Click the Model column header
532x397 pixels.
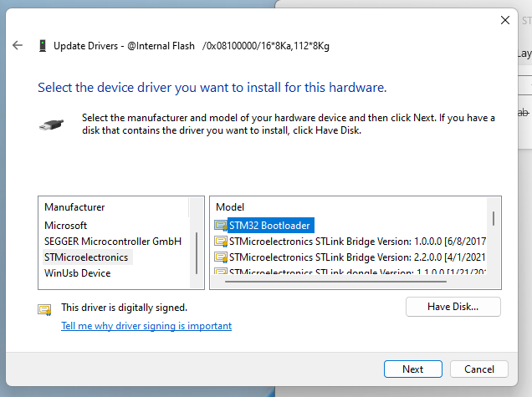click(230, 207)
